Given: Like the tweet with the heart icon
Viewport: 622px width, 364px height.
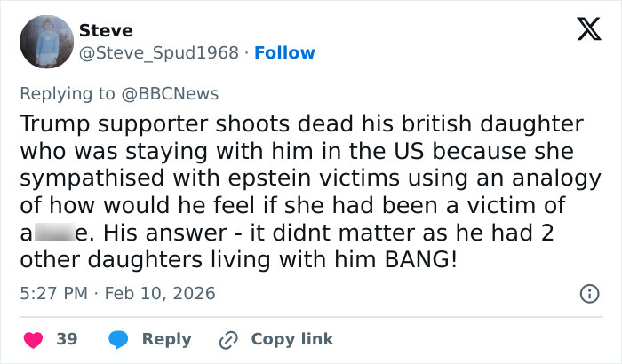Looking at the screenshot, I should [x=32, y=339].
